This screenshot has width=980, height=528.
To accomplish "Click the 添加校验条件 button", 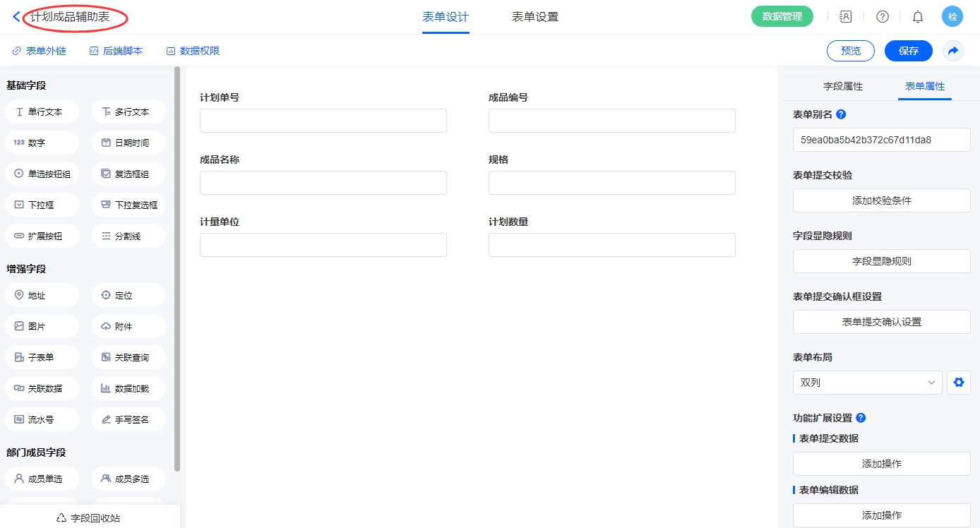I will point(881,200).
